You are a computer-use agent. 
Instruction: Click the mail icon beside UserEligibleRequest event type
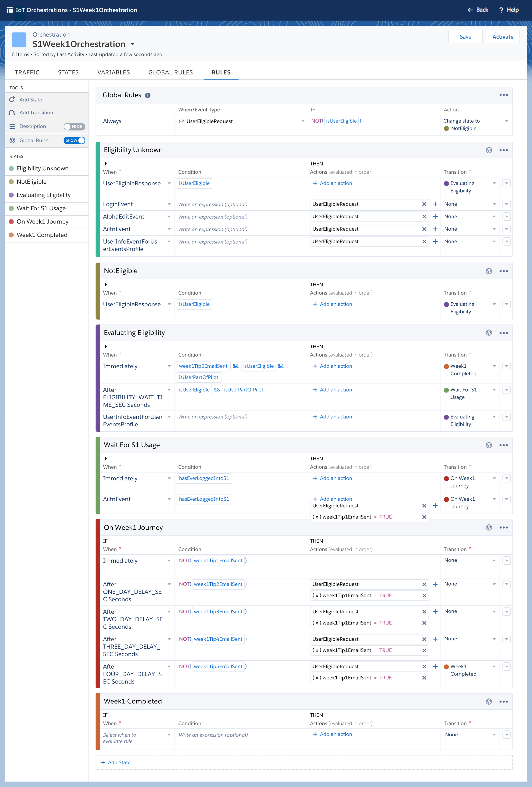tap(182, 121)
